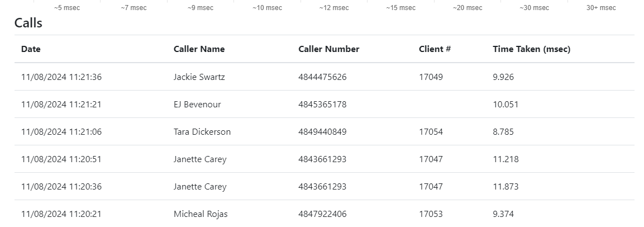Click caller number 4844475626
Screen dimensions: 644x227
click(x=322, y=77)
